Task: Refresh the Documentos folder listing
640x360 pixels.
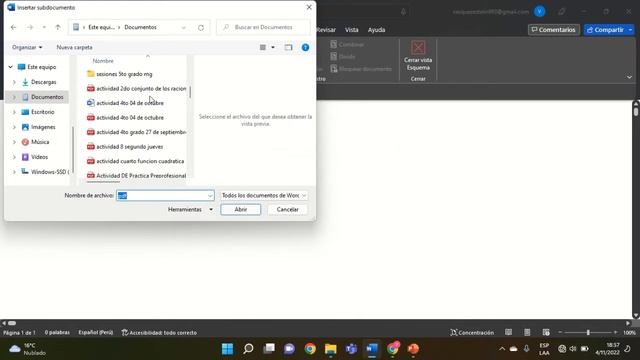Action: point(201,27)
